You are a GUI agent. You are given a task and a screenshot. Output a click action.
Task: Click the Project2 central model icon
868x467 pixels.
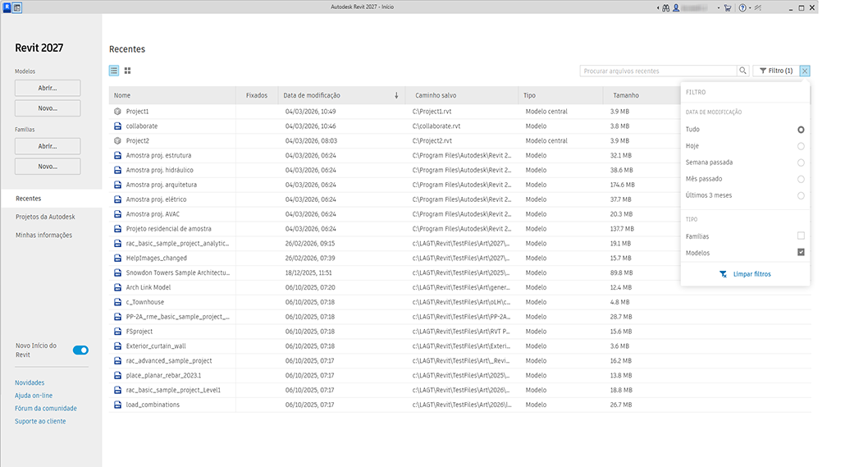point(117,140)
